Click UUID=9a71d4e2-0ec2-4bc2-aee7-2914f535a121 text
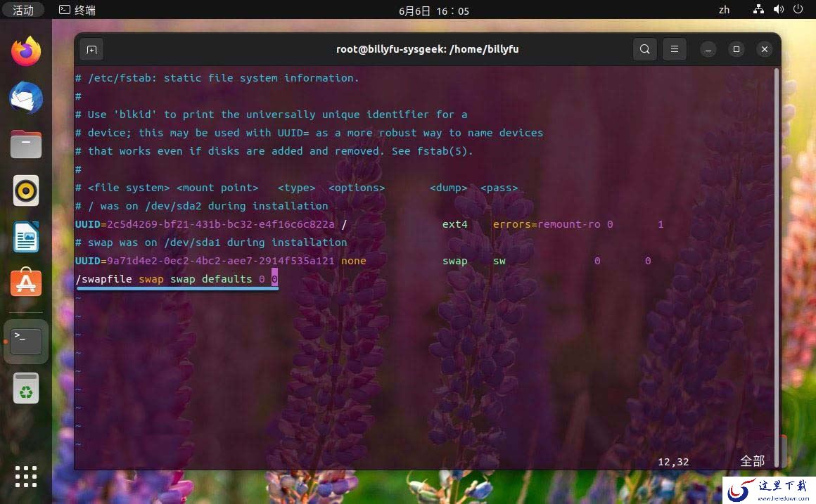The image size is (816, 504). [205, 261]
